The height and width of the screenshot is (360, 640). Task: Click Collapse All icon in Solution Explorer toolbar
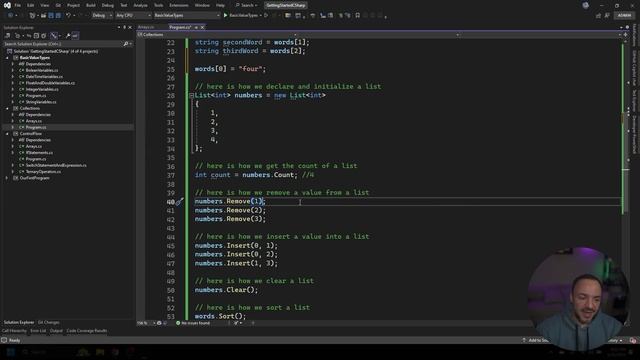[36, 36]
